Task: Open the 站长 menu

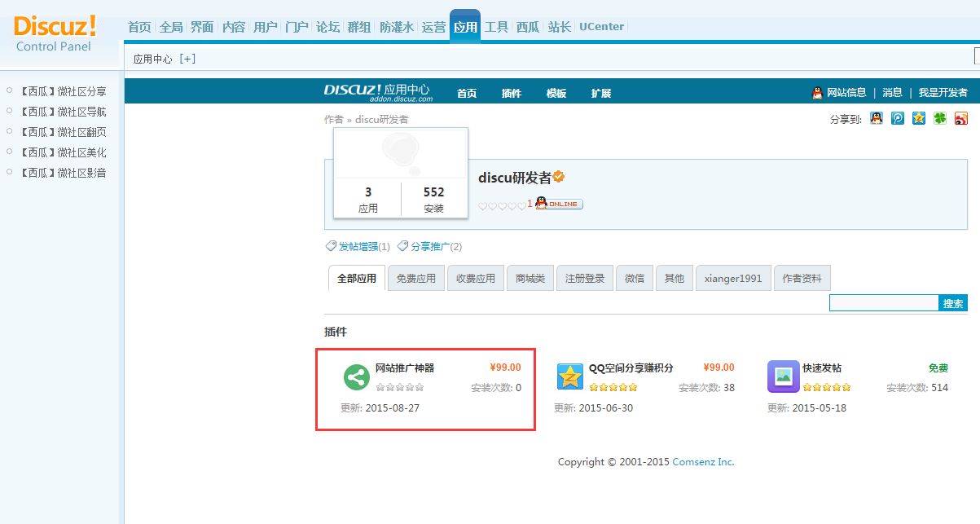Action: (559, 27)
